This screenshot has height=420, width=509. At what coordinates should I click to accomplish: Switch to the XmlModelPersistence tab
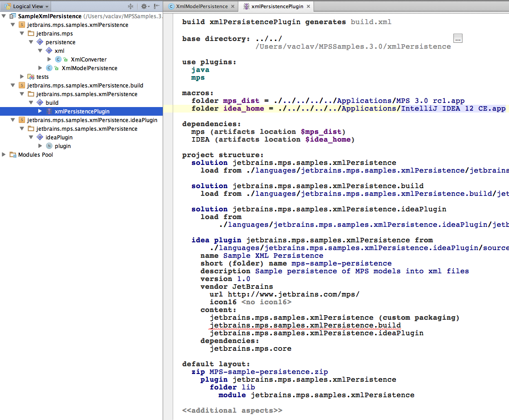pyautogui.click(x=202, y=6)
